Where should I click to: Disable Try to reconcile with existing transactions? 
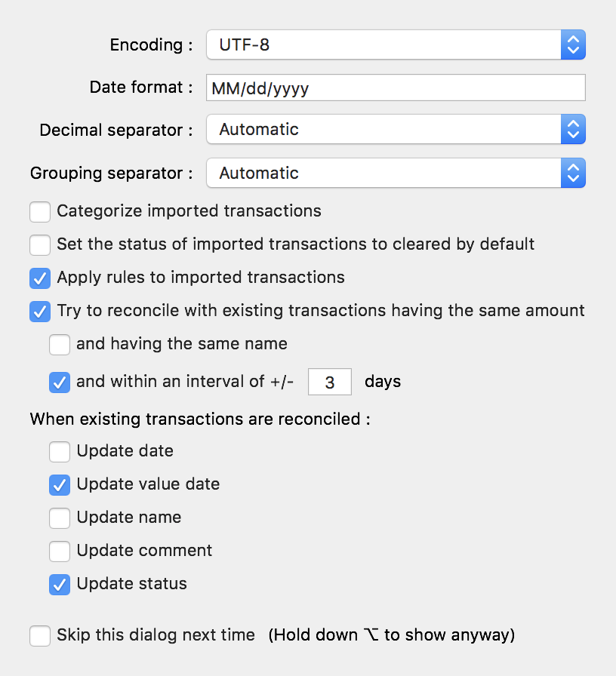point(40,312)
